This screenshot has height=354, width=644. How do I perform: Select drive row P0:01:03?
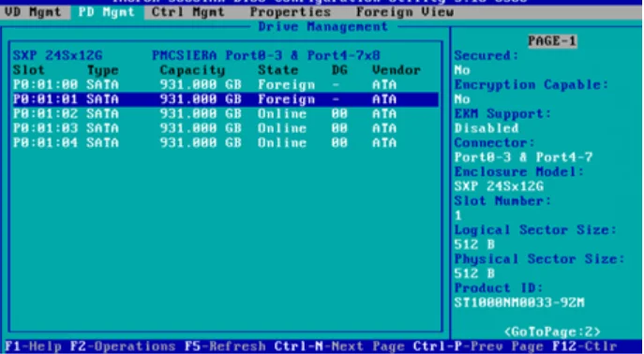click(226, 128)
